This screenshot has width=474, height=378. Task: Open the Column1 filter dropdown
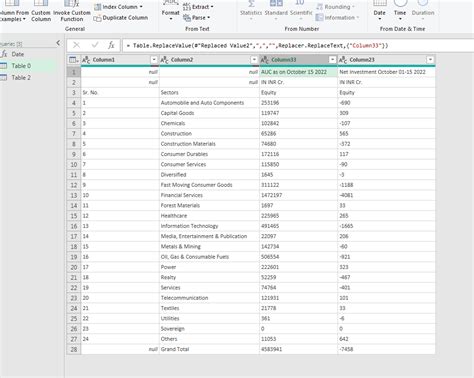coord(154,60)
